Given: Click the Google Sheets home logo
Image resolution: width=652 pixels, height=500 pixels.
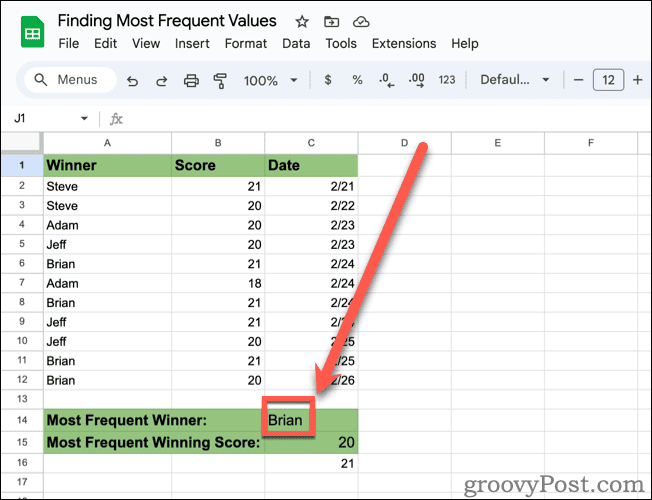Looking at the screenshot, I should pyautogui.click(x=32, y=32).
